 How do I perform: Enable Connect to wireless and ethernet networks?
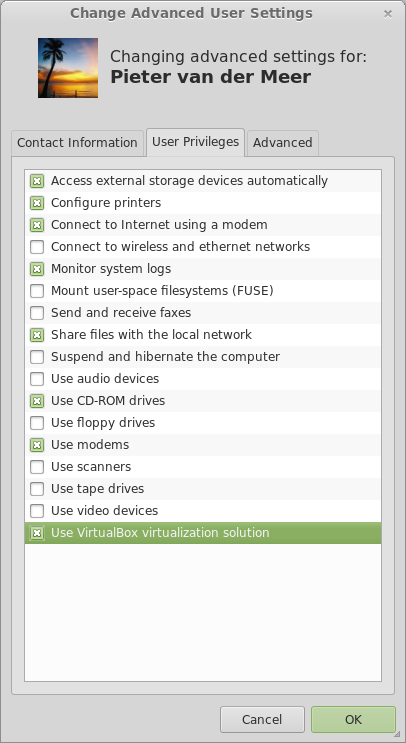click(37, 247)
